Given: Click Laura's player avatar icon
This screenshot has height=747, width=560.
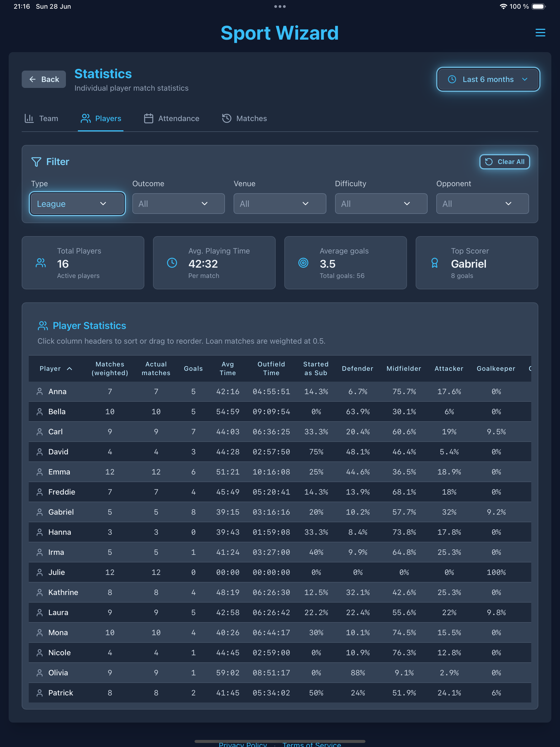Looking at the screenshot, I should coord(40,613).
